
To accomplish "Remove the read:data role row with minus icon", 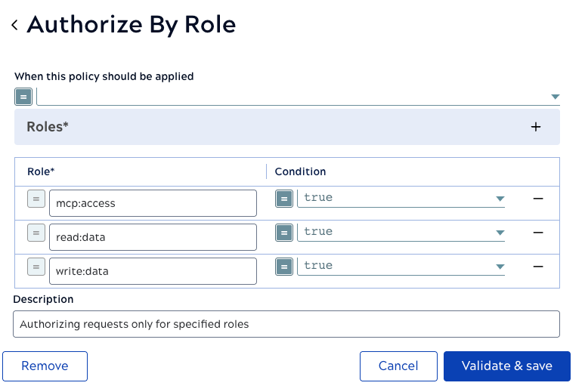I will (538, 233).
